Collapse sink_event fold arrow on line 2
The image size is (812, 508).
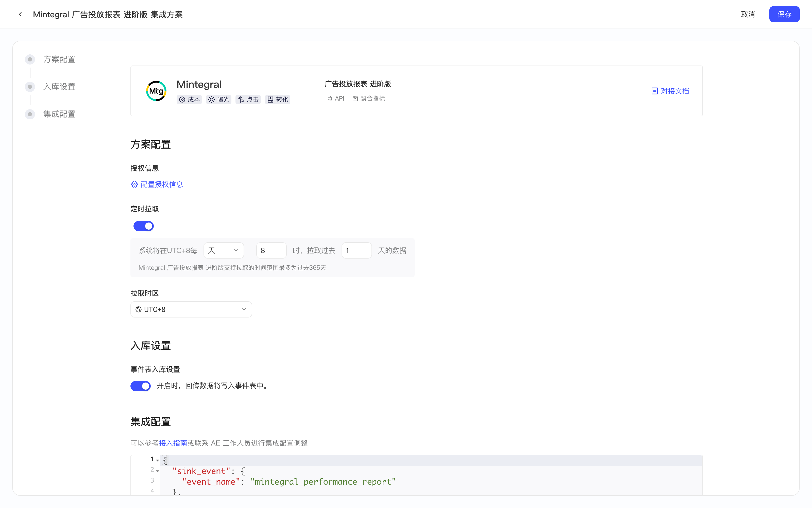coord(158,471)
